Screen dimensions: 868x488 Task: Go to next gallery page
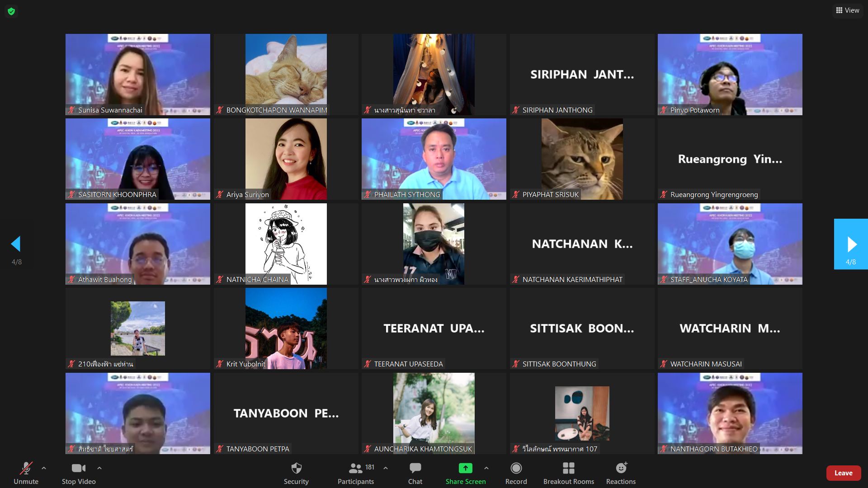click(851, 244)
